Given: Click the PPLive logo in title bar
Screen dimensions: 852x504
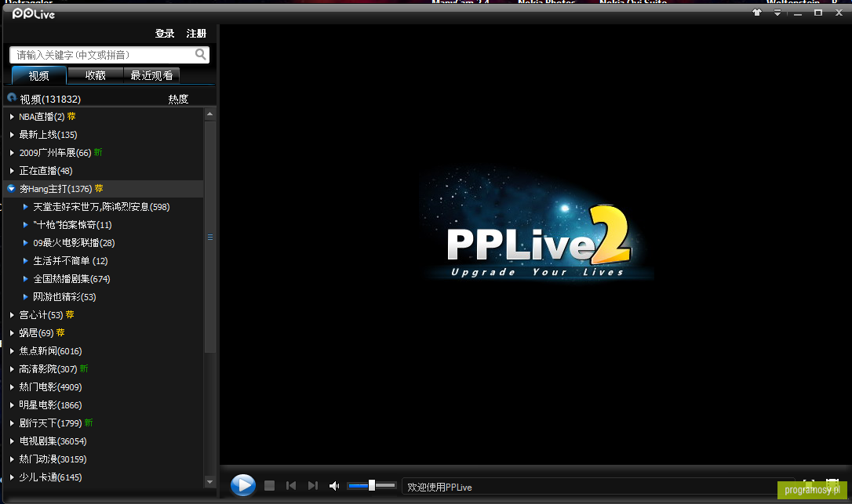Looking at the screenshot, I should pyautogui.click(x=34, y=13).
